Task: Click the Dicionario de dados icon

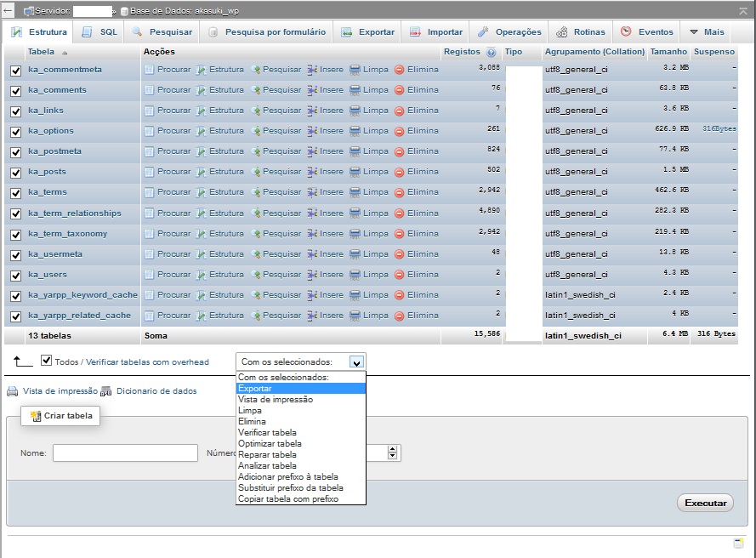Action: click(x=106, y=391)
